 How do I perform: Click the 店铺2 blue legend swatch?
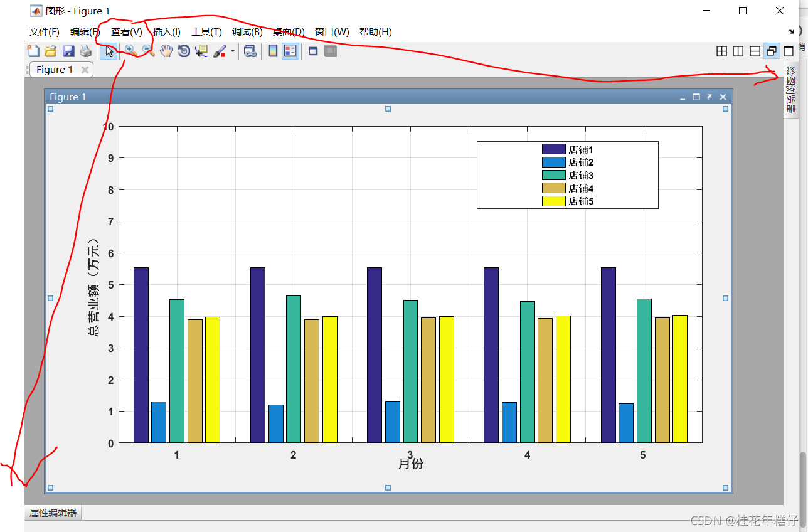click(554, 162)
